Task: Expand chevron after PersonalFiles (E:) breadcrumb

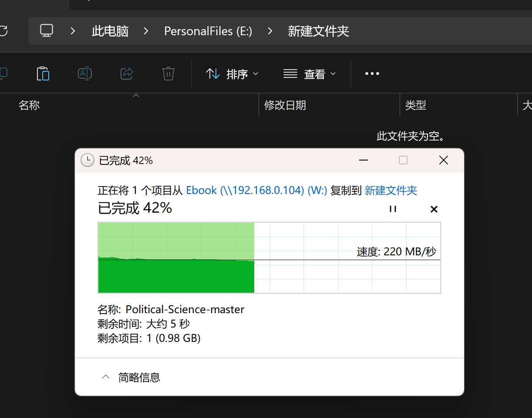Action: pos(270,31)
